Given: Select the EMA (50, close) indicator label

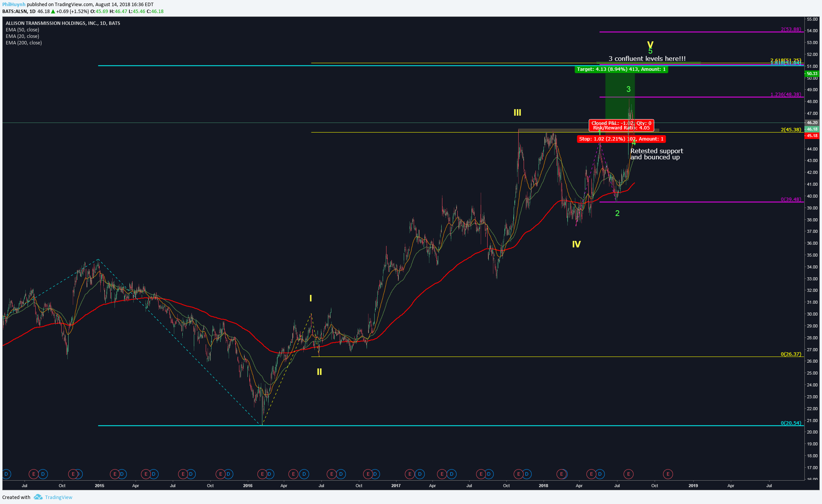Looking at the screenshot, I should pos(22,30).
